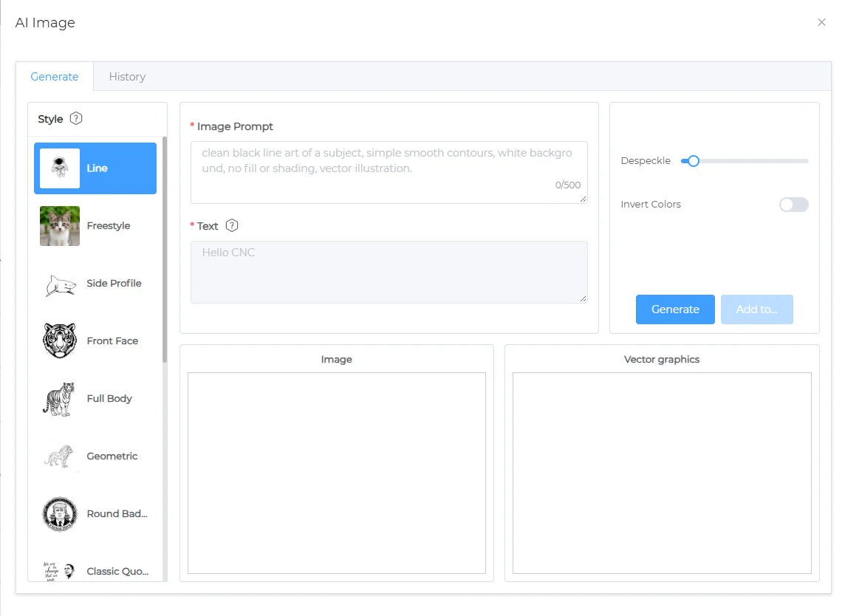
Task: Click the Hello CNC Text field
Action: pos(389,272)
